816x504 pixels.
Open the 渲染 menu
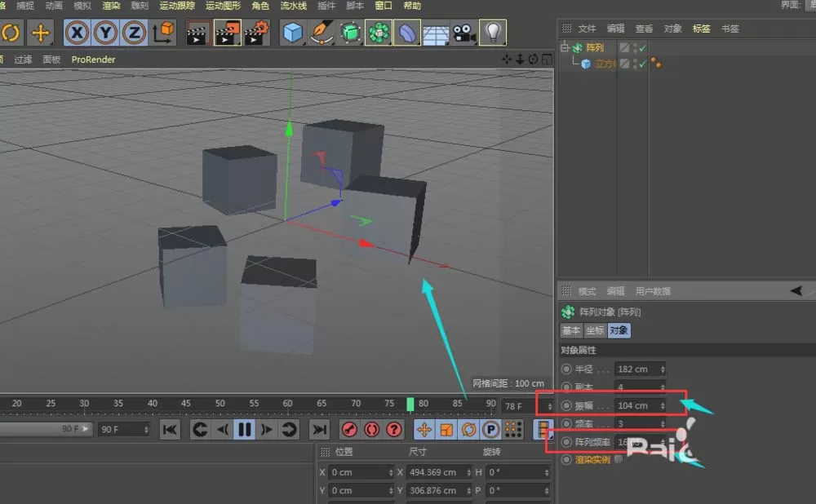point(111,6)
